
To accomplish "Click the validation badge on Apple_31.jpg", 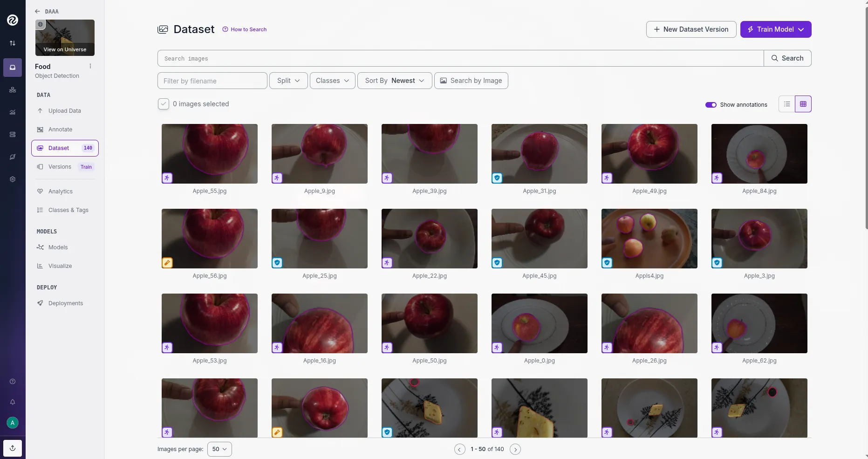I will (x=497, y=178).
